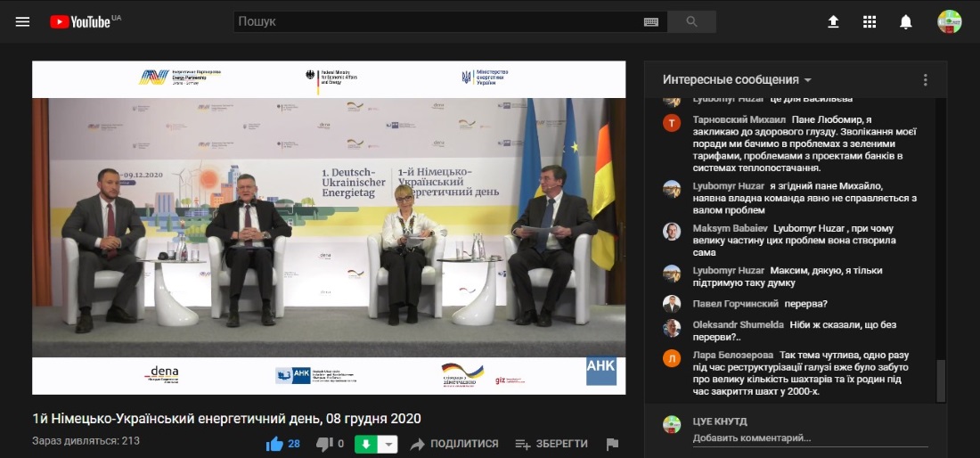Click the live video player

click(329, 227)
